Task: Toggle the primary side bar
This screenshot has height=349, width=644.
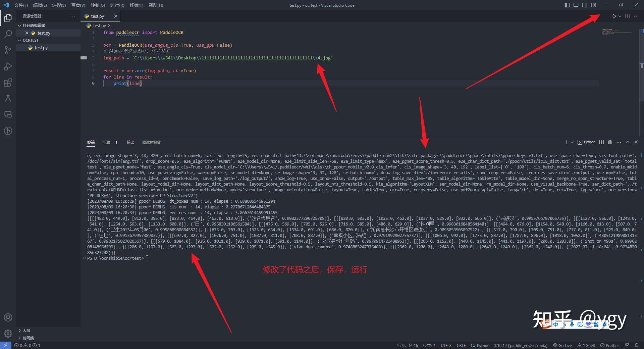Action: [567, 5]
